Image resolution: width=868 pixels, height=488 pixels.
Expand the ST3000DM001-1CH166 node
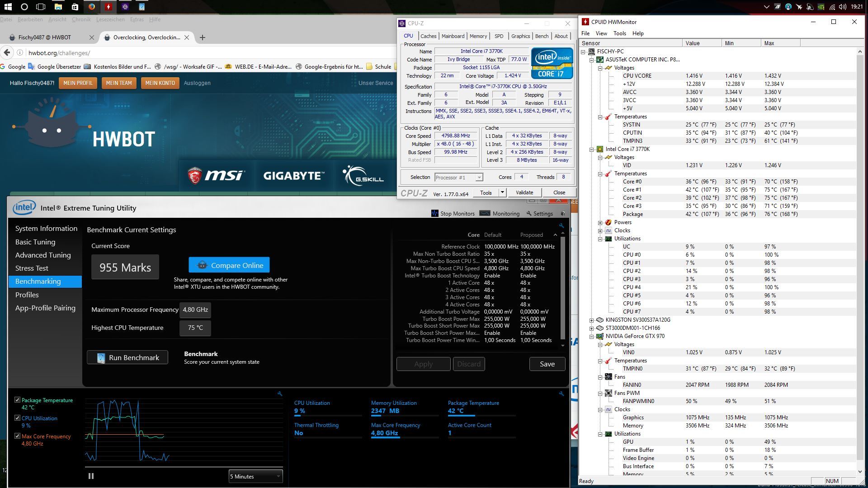click(591, 328)
